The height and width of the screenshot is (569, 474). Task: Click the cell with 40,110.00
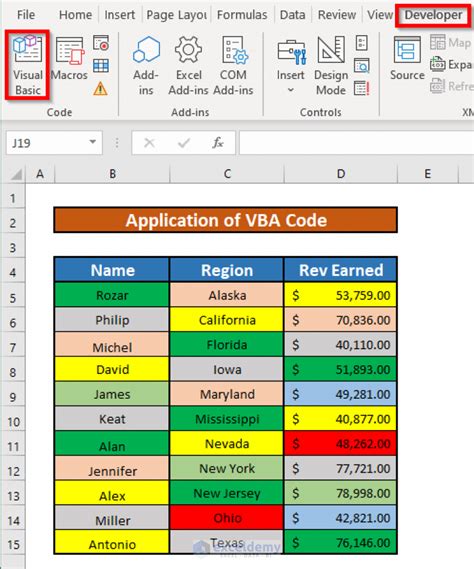pos(340,344)
